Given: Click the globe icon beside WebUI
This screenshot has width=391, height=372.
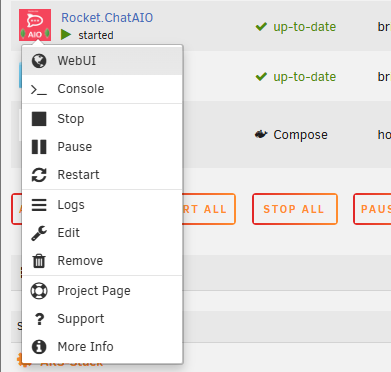Looking at the screenshot, I should click(x=39, y=61).
